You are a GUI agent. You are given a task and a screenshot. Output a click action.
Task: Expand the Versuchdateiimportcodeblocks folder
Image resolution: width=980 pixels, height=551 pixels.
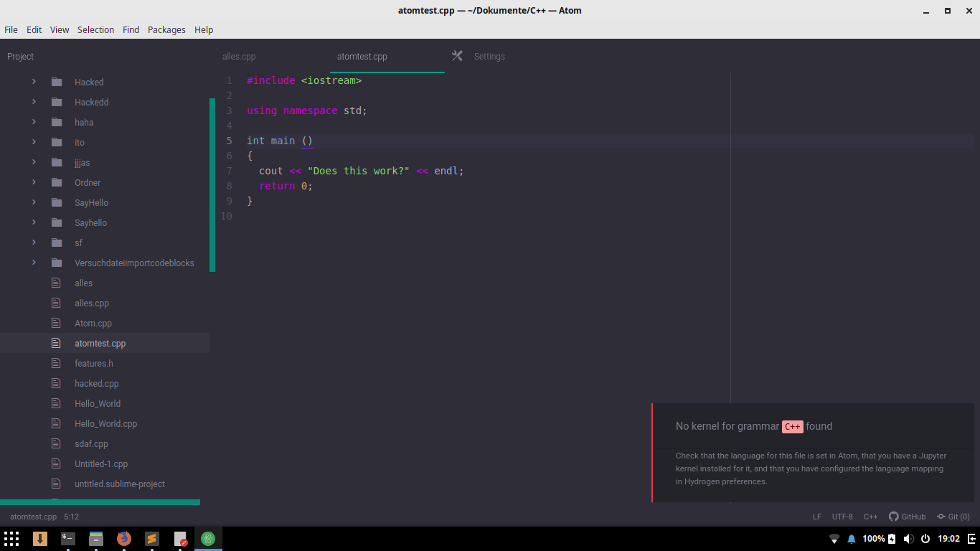[33, 263]
